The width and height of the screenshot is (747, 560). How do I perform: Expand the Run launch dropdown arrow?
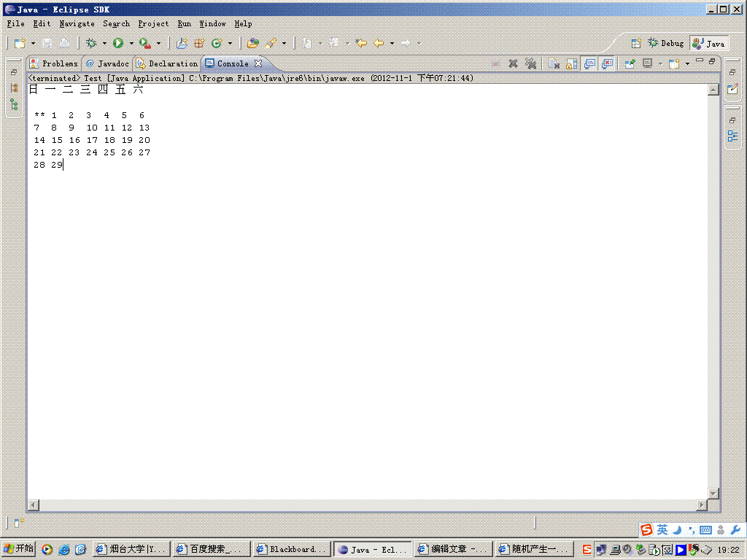tap(131, 43)
